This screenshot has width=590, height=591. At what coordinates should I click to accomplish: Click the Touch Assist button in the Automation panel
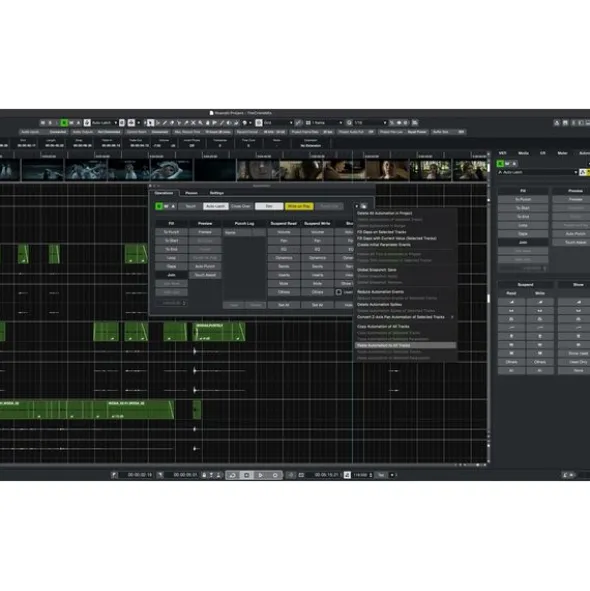pos(205,275)
